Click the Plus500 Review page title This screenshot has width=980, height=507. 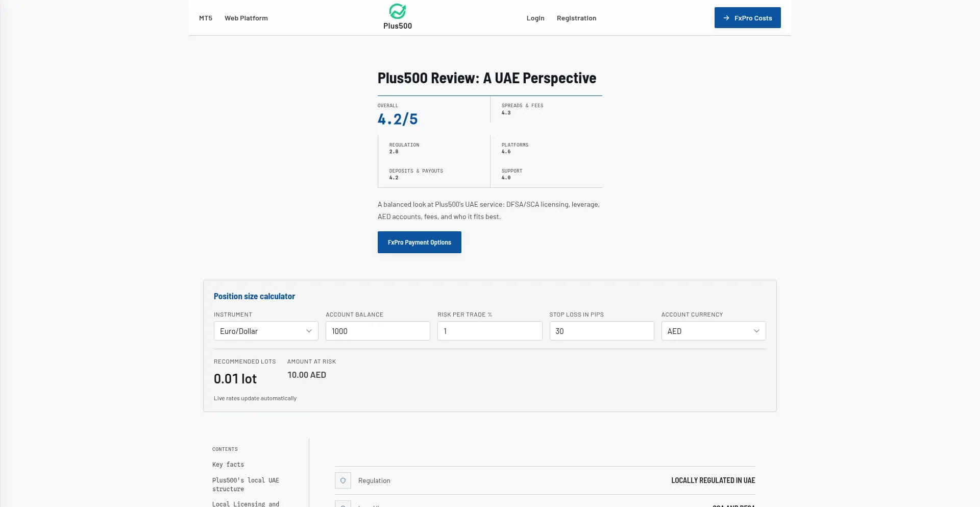tap(487, 78)
